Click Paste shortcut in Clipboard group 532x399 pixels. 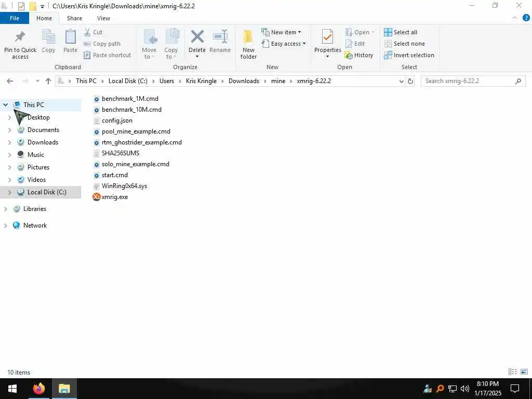click(x=107, y=55)
